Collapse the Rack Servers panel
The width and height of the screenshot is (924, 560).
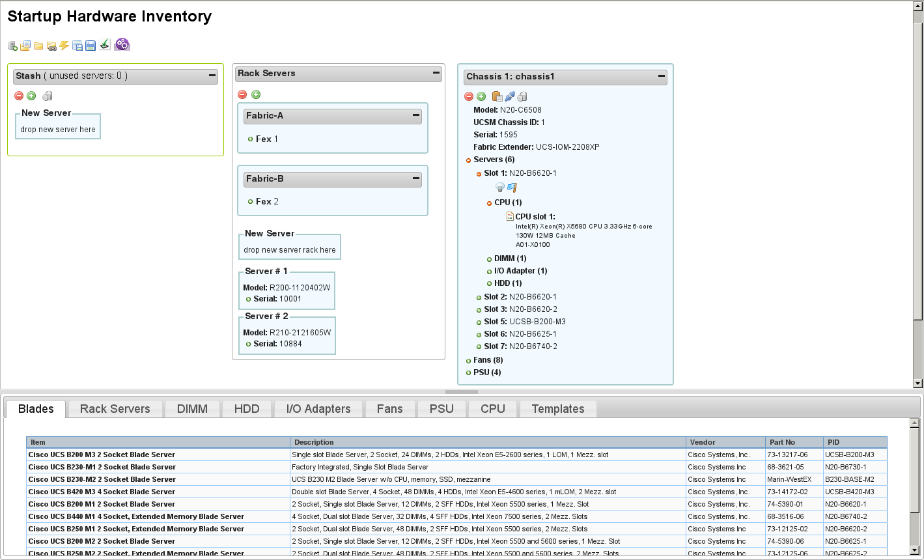tap(437, 73)
